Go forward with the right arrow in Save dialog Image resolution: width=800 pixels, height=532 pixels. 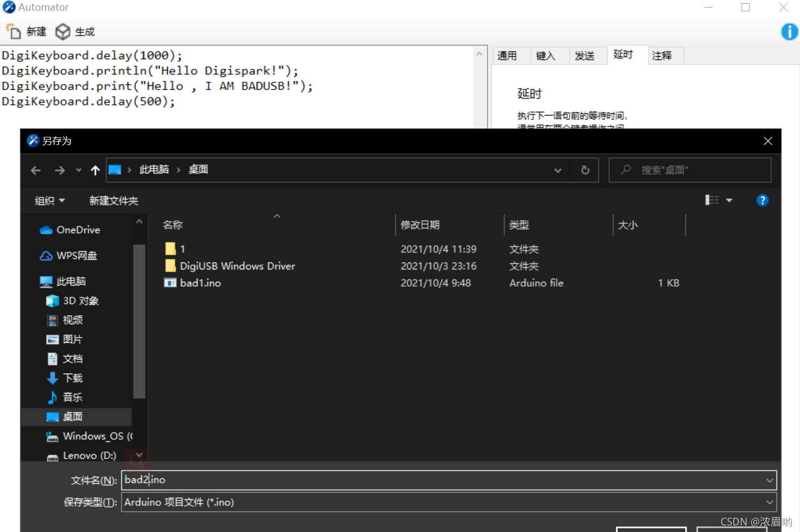[x=60, y=170]
